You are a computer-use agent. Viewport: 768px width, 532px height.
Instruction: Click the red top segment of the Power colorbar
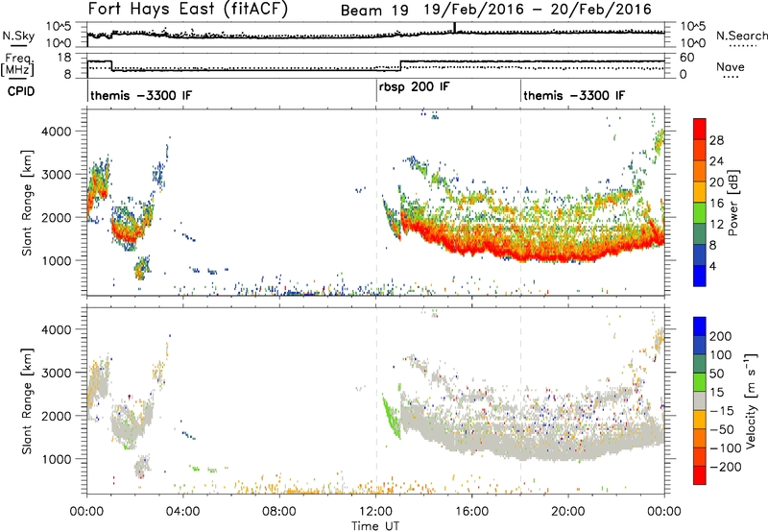700,129
